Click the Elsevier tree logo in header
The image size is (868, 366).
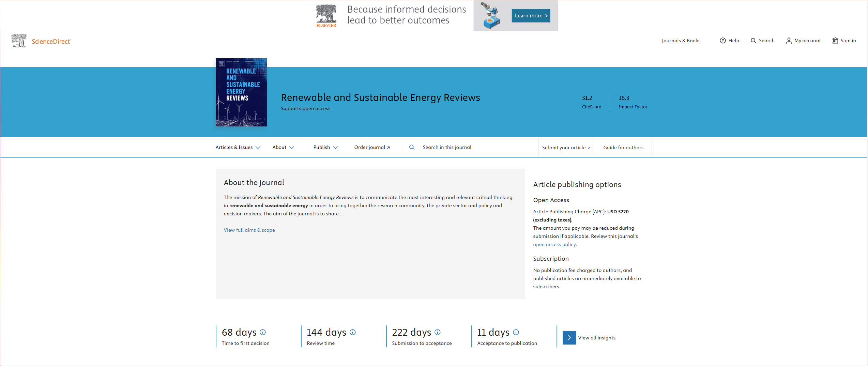click(x=19, y=41)
